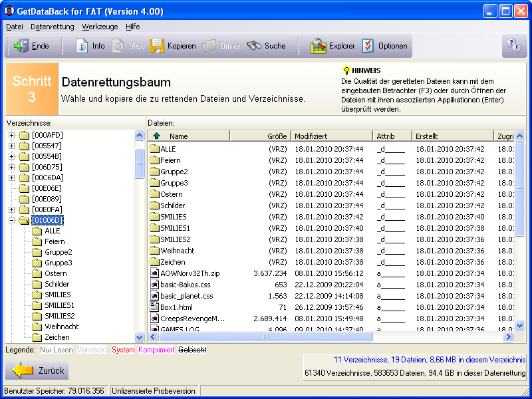Viewport: 532px width, 399px height.
Task: Sort files by Name column header
Action: [189, 136]
